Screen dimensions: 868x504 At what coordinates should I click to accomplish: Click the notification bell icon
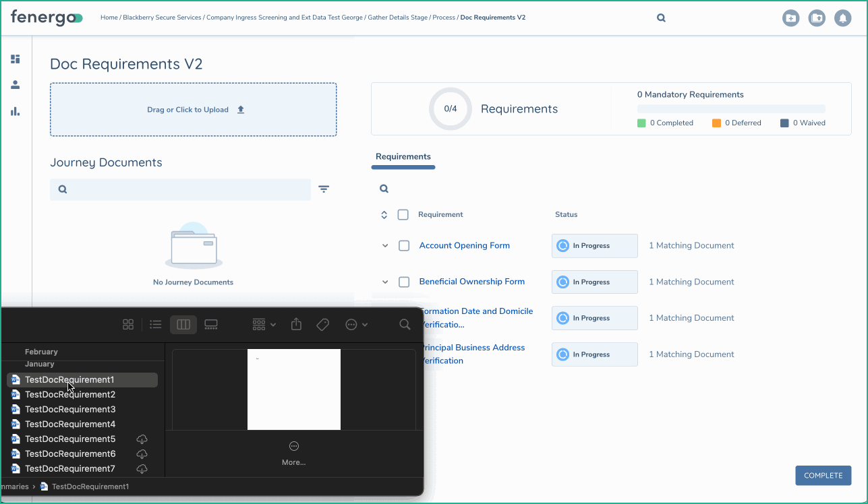pos(842,18)
